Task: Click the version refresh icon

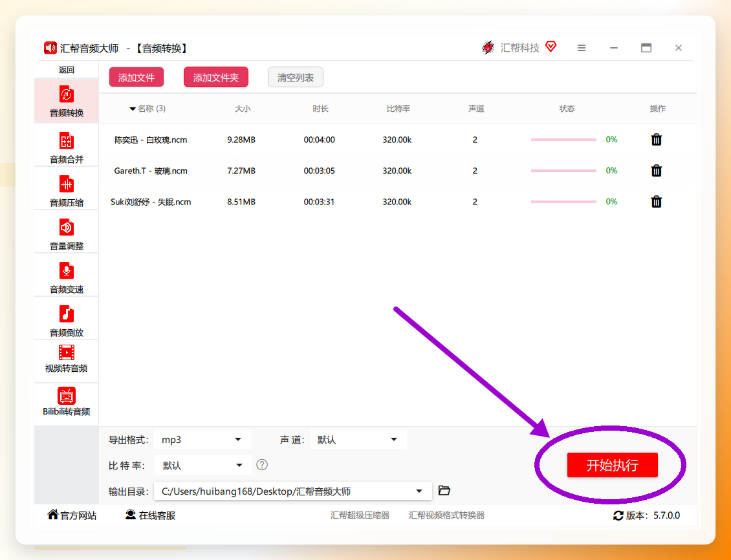Action: (x=618, y=515)
